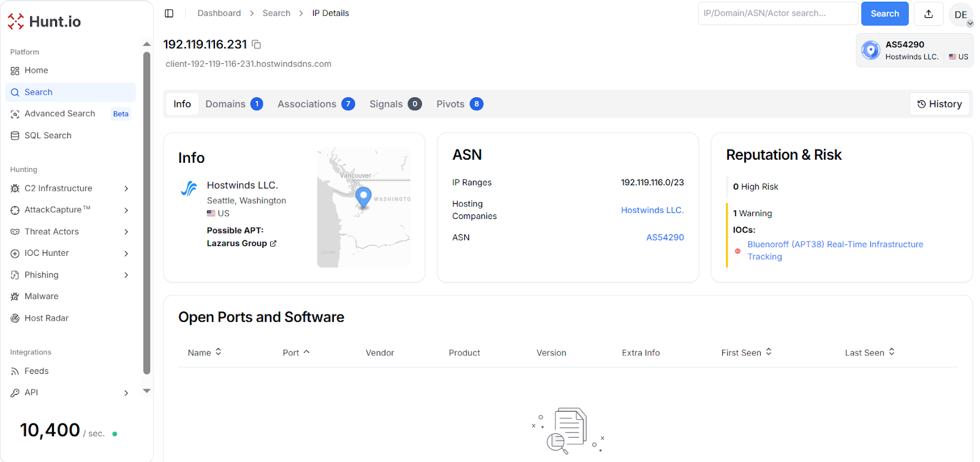980x462 pixels.
Task: Click the blue Search button
Action: pos(884,13)
